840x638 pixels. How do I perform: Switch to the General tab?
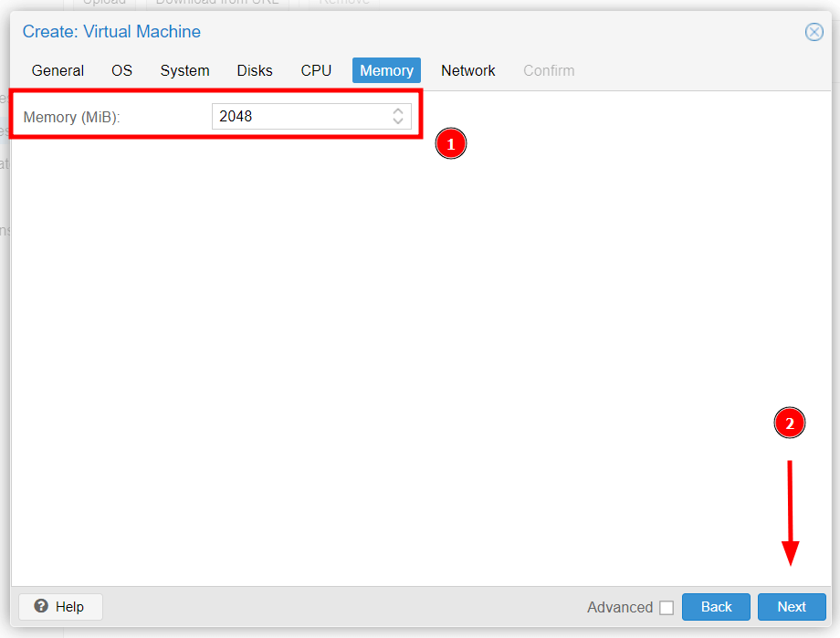[58, 70]
